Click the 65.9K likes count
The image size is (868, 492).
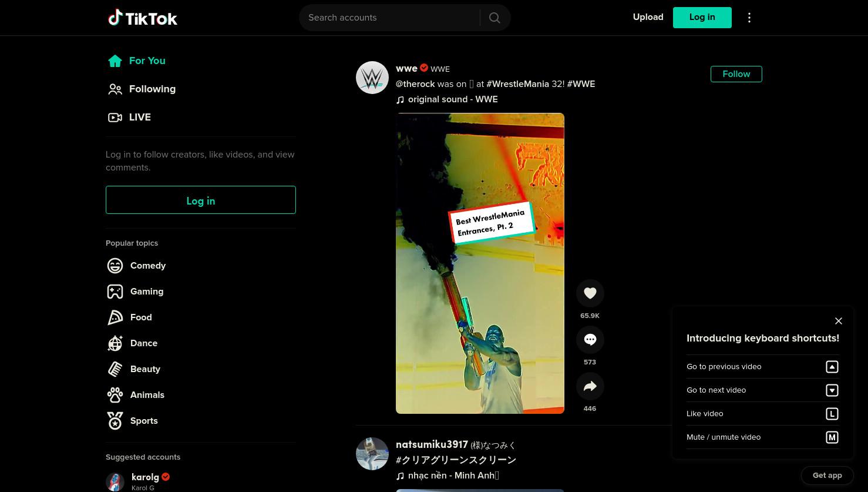590,316
